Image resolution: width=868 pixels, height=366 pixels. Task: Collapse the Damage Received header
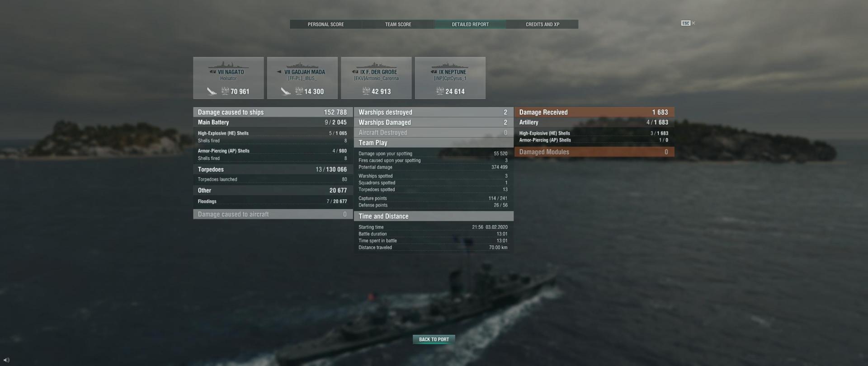point(594,112)
